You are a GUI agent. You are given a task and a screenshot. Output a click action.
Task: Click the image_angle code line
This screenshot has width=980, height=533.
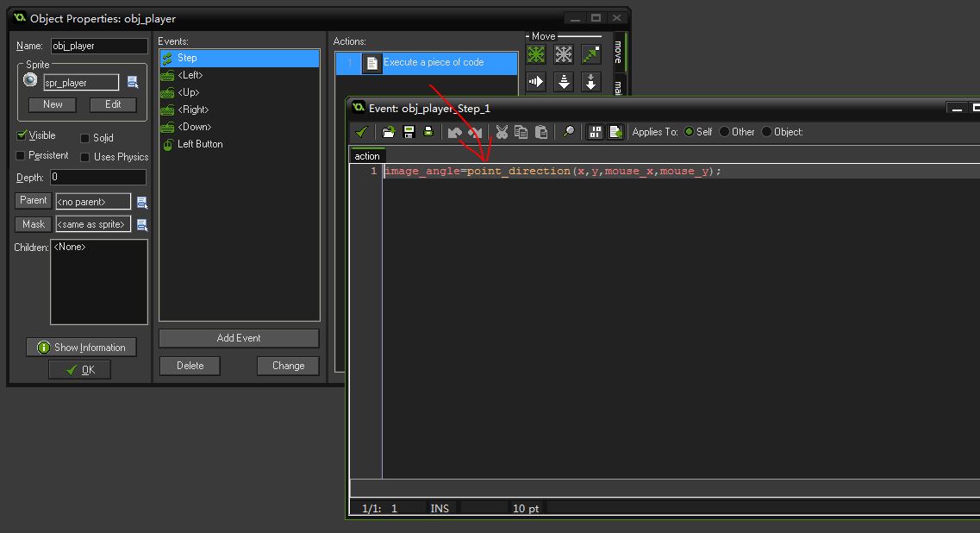552,172
